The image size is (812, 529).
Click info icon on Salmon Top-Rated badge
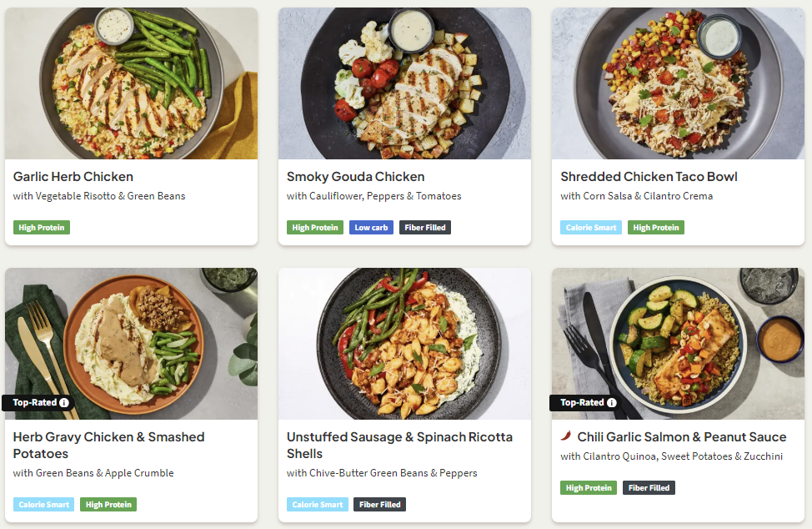pyautogui.click(x=612, y=403)
